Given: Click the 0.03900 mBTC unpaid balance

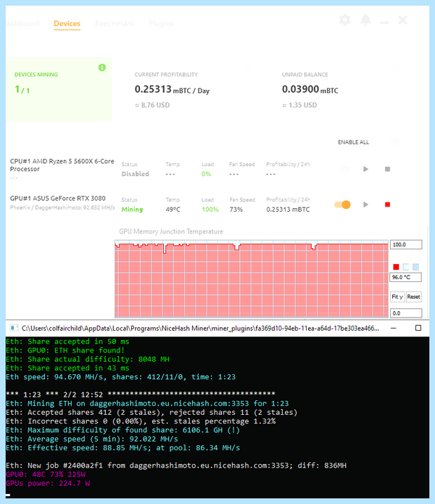Looking at the screenshot, I should point(310,89).
